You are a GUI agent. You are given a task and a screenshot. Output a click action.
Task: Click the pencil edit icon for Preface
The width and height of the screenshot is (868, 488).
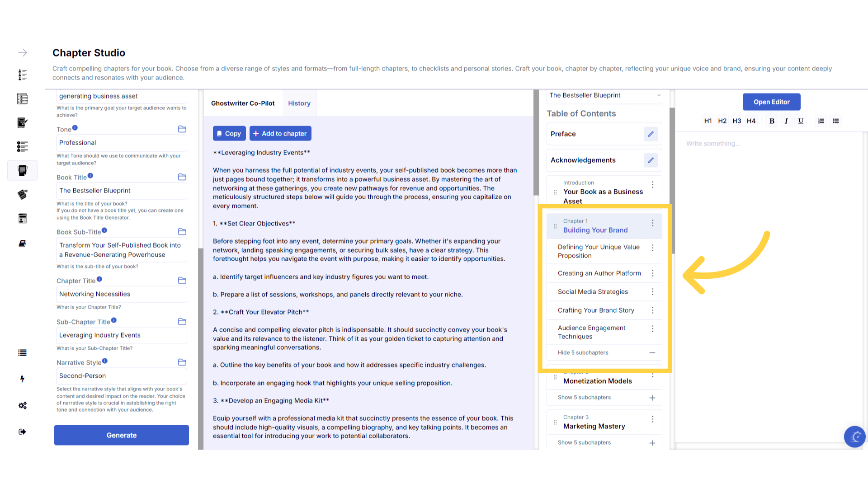point(651,134)
